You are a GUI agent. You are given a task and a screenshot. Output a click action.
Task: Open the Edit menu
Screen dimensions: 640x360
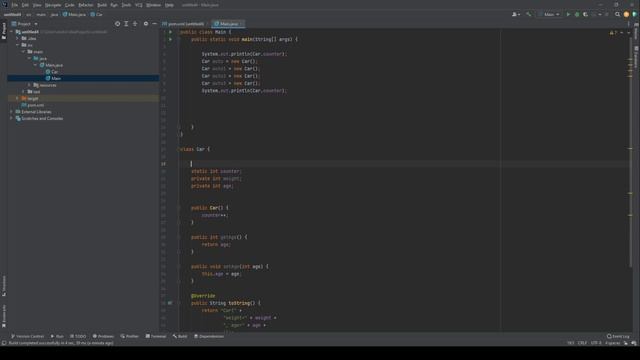(25, 5)
